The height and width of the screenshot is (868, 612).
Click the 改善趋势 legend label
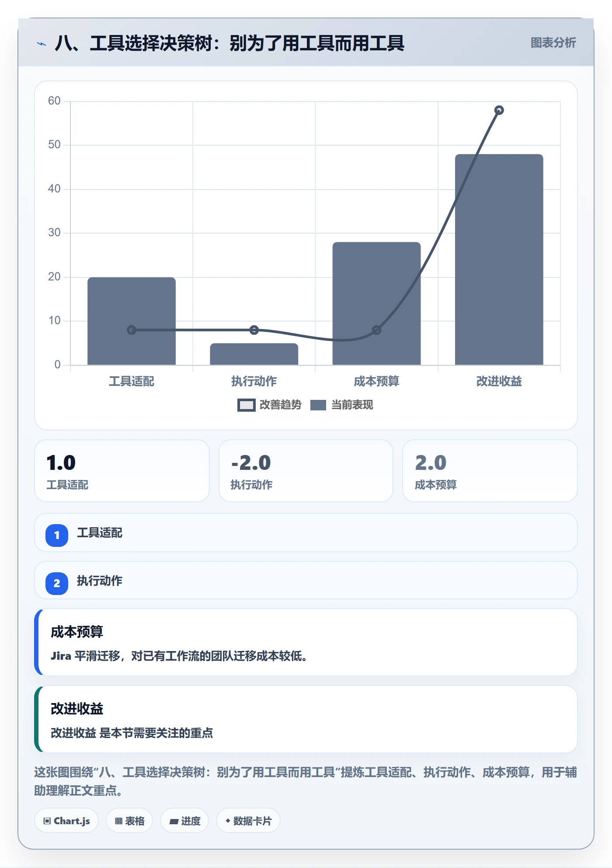(x=280, y=405)
